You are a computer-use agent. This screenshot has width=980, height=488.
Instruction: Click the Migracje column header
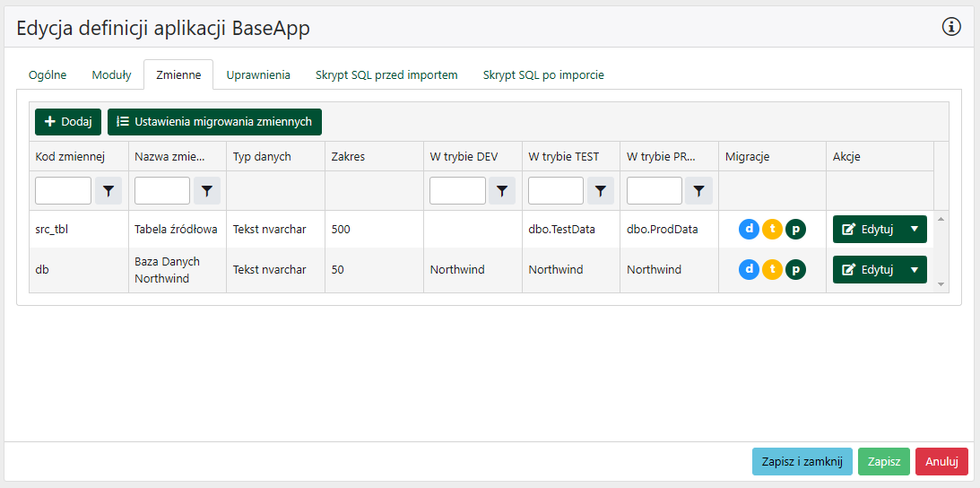773,156
